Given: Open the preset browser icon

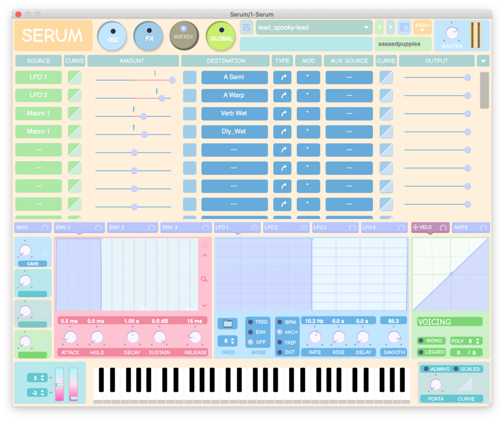Looking at the screenshot, I should click(x=404, y=27).
